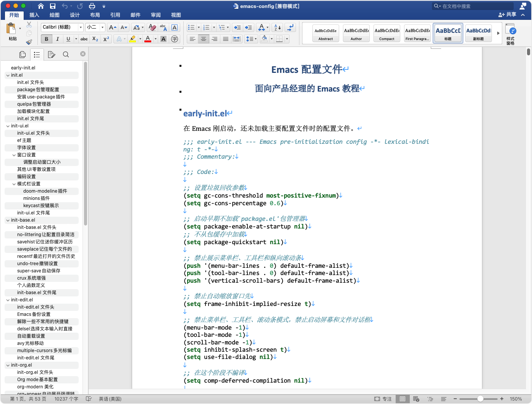Click the increase indent icon
The width and height of the screenshot is (532, 404).
(249, 27)
